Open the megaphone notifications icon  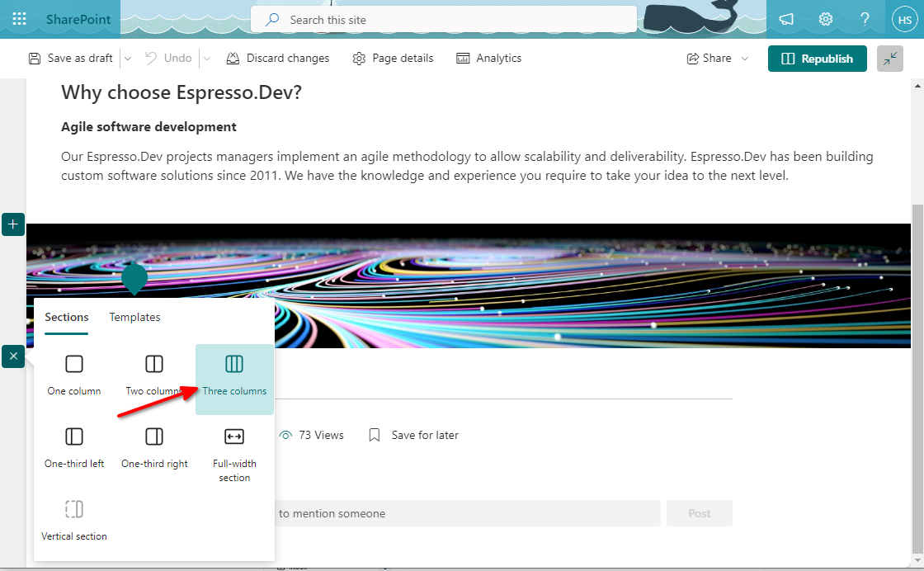[x=787, y=19]
